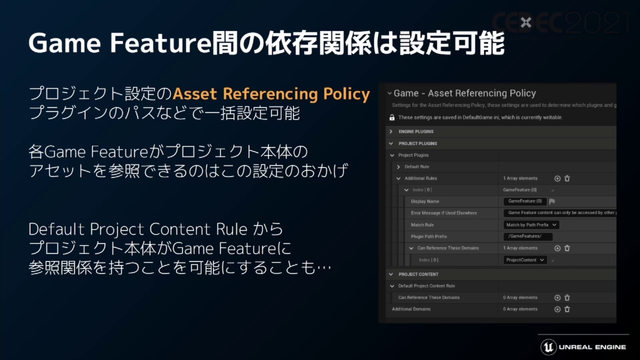Select the Error Message if Used Elsewhere label
The width and height of the screenshot is (640, 360).
click(x=444, y=213)
